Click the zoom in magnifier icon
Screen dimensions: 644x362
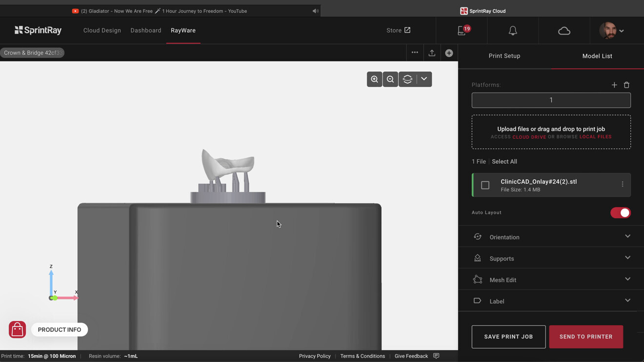click(x=374, y=79)
